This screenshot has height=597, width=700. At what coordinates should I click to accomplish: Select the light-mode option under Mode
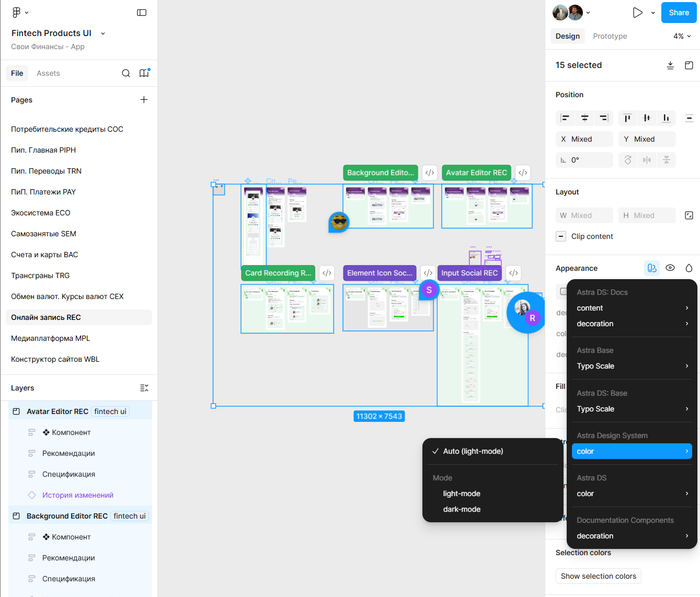click(493, 493)
